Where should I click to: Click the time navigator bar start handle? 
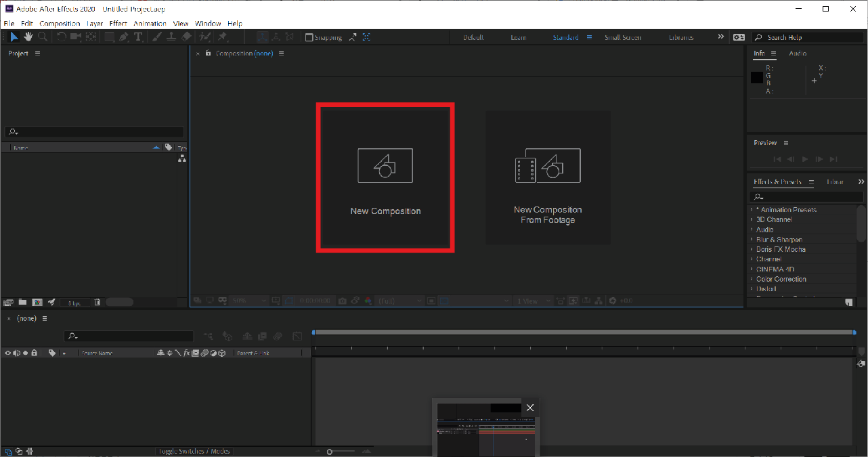(x=313, y=332)
